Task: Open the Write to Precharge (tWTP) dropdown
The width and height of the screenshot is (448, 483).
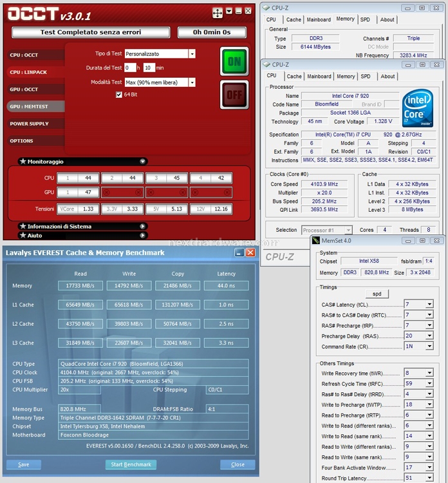Action: [x=429, y=404]
